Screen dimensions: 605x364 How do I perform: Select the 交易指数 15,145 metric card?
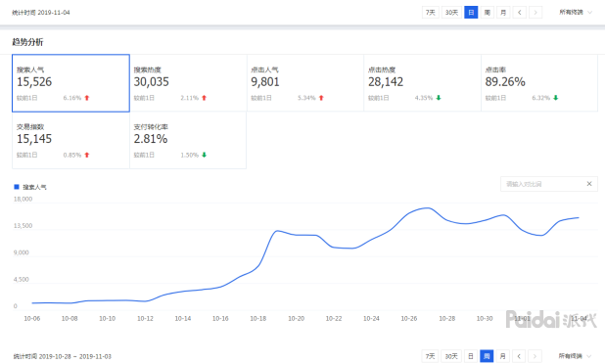(71, 140)
